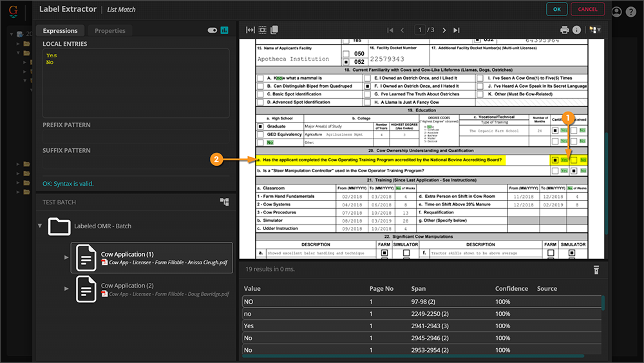644x363 pixels.
Task: Open the document info icon
Action: click(576, 30)
